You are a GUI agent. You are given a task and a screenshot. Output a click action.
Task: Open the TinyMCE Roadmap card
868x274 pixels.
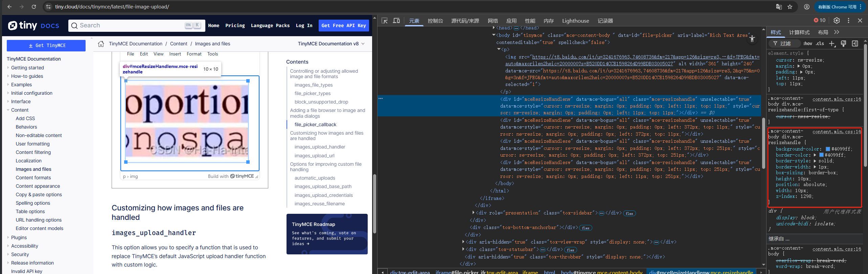point(327,234)
